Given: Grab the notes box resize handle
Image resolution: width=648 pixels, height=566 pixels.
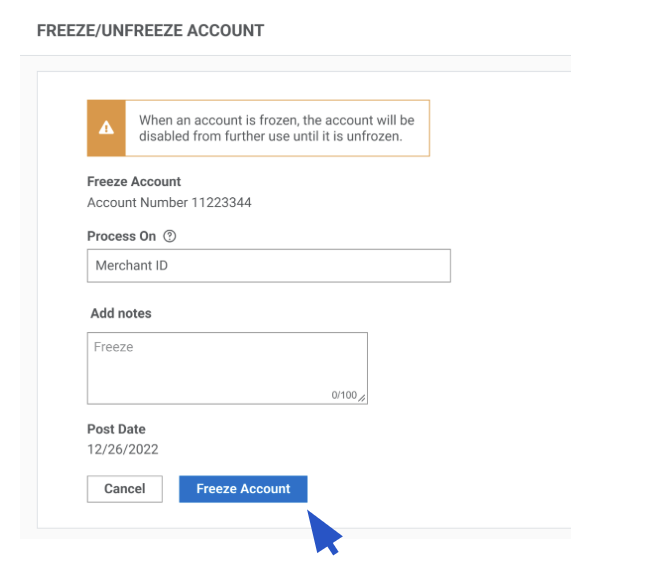Looking at the screenshot, I should point(362,398).
